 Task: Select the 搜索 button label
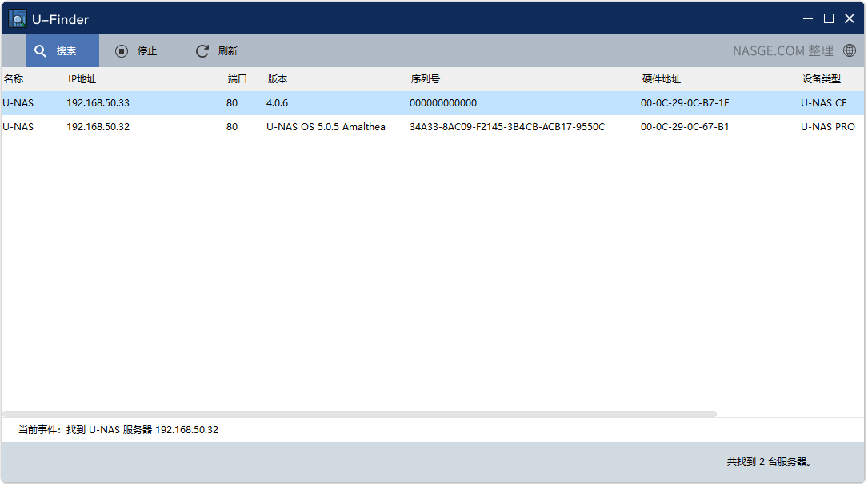(66, 51)
